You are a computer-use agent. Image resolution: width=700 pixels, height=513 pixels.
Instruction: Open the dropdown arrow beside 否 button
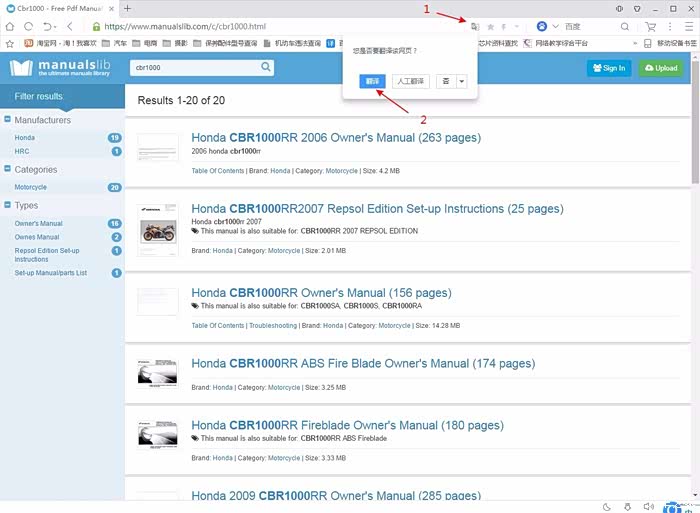point(462,81)
